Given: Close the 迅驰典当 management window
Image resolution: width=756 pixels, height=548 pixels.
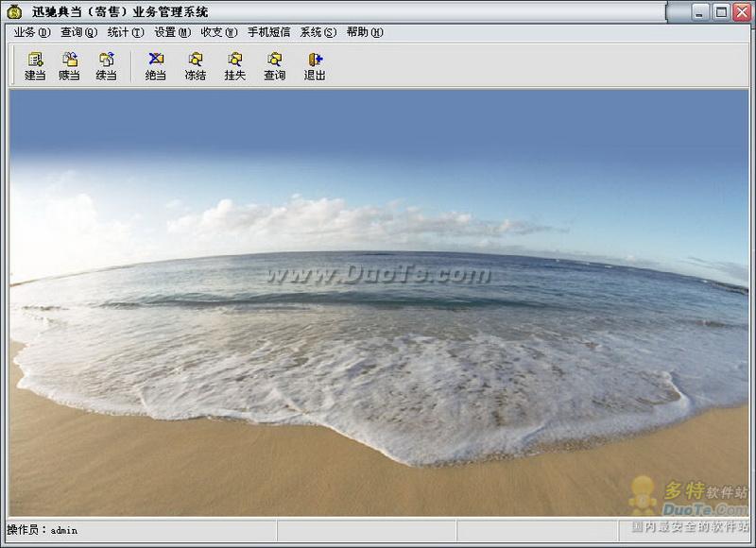Looking at the screenshot, I should (x=742, y=12).
